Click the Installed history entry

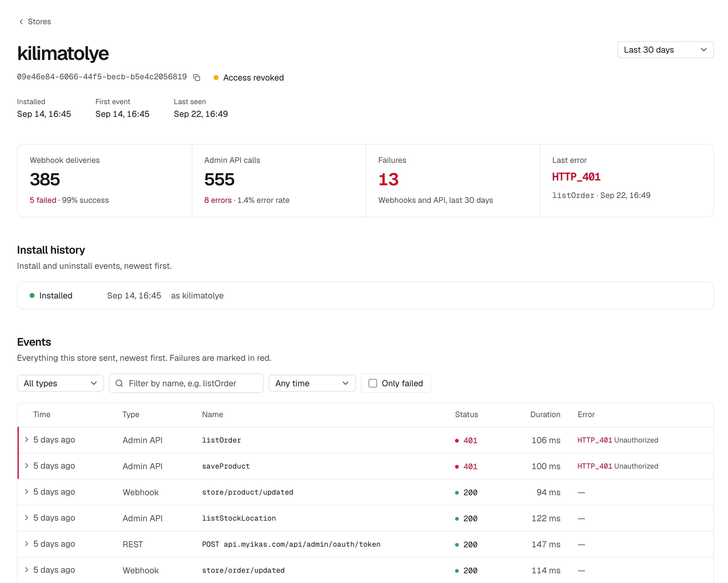365,295
